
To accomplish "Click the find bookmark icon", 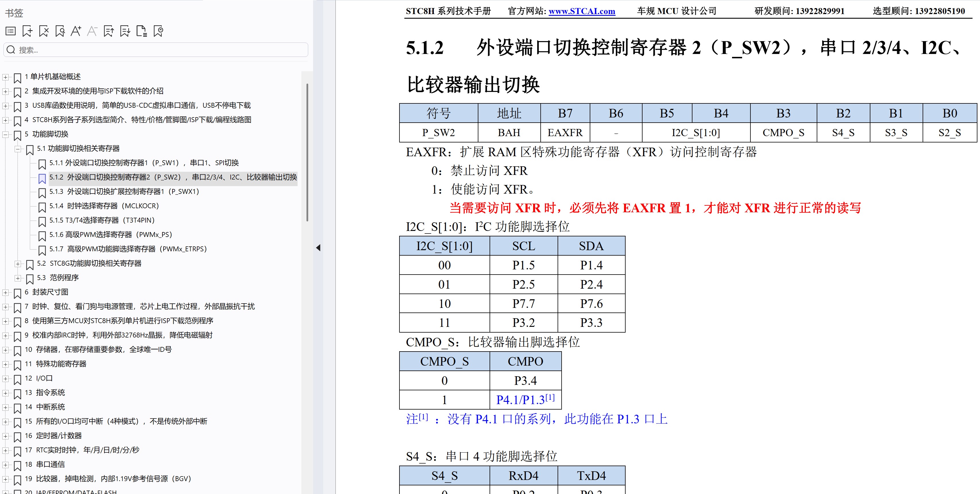I will [60, 31].
